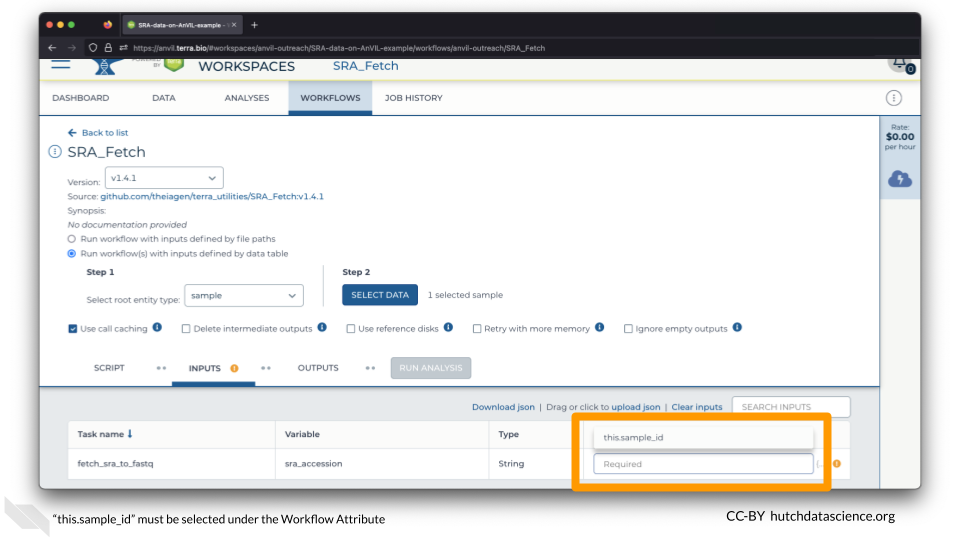
Task: Switch to the DASHBOARD tab
Action: point(81,98)
